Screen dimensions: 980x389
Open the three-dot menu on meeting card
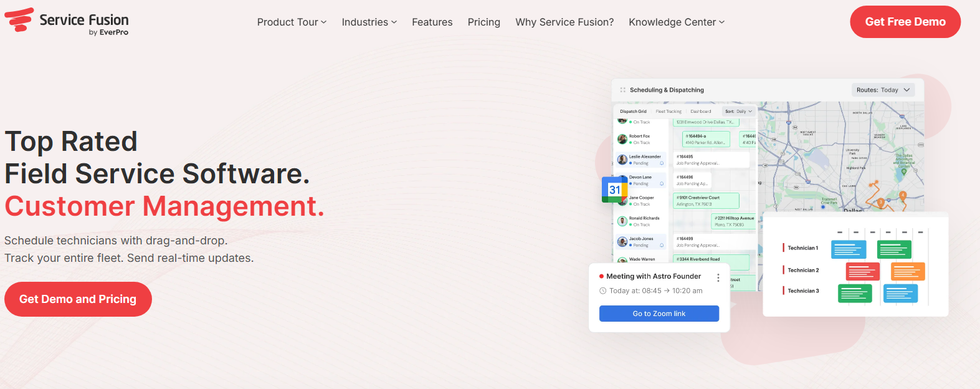click(x=718, y=277)
